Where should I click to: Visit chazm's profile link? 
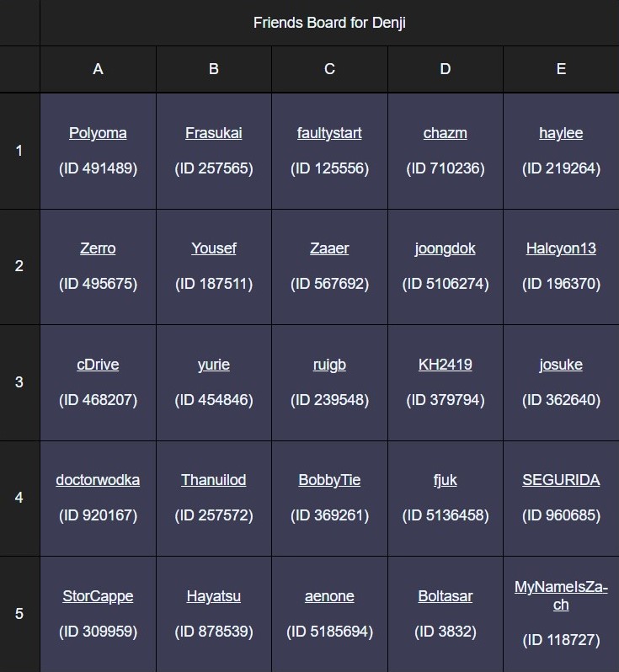pos(445,133)
